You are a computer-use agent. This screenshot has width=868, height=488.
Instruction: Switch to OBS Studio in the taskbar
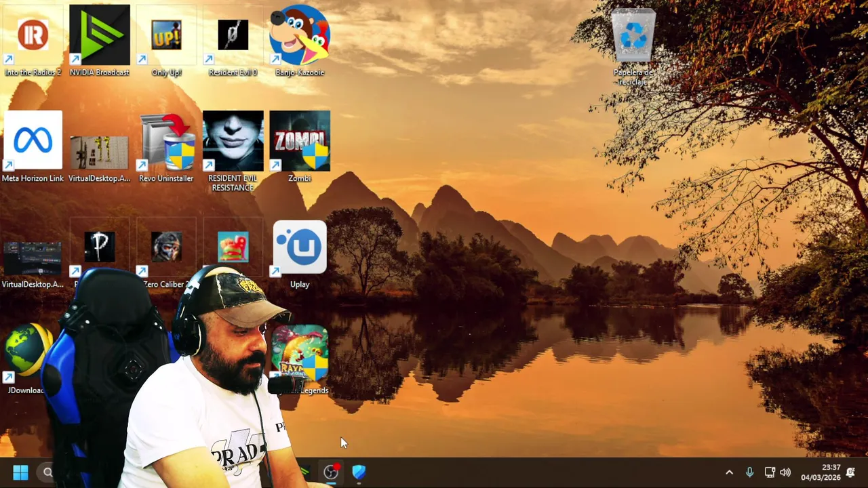331,472
